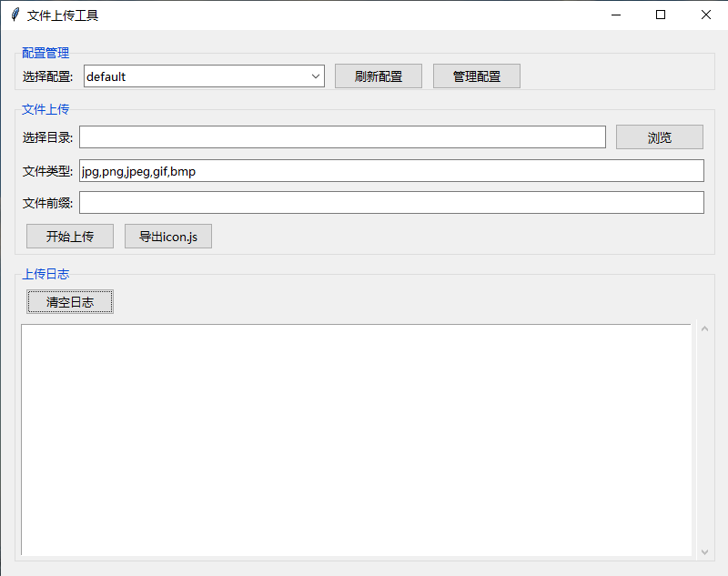This screenshot has height=576, width=728.
Task: Click the 配置管理 section label
Action: click(x=45, y=53)
